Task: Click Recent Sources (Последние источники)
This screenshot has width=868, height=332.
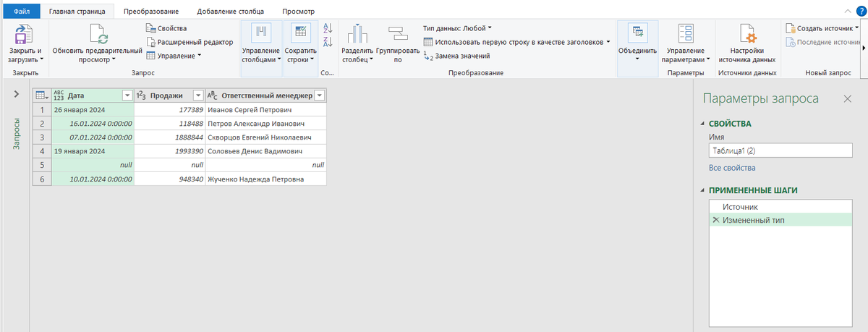Action: coord(822,42)
